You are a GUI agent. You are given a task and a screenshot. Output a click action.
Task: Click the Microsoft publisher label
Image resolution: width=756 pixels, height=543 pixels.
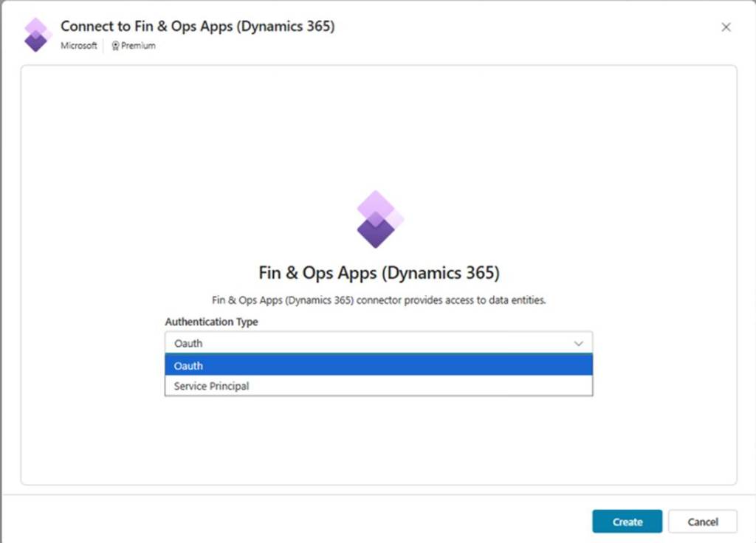(x=78, y=46)
